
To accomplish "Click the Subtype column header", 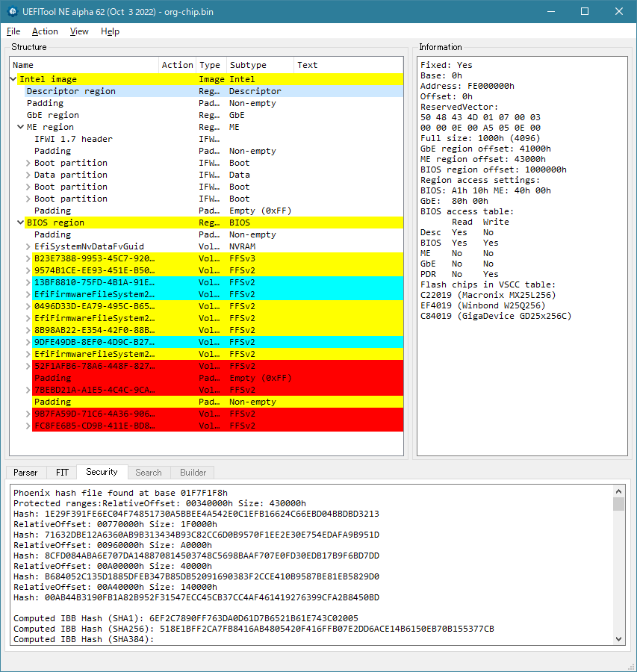I will point(260,65).
